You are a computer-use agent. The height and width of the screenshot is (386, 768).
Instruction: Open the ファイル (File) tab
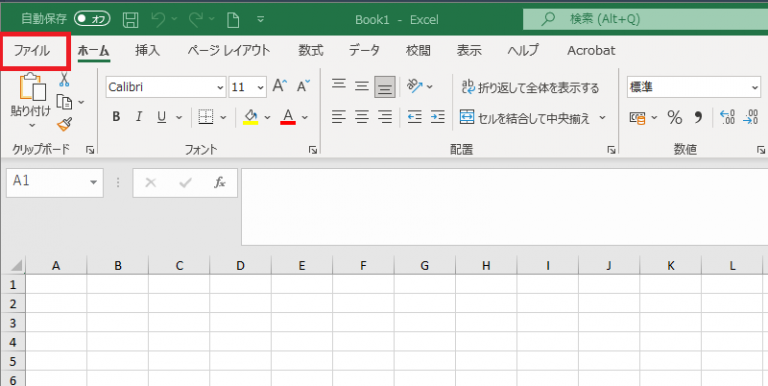(x=32, y=50)
